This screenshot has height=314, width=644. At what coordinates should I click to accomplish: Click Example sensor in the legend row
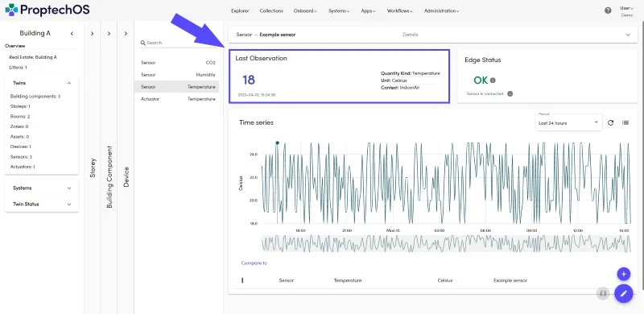[x=510, y=280]
